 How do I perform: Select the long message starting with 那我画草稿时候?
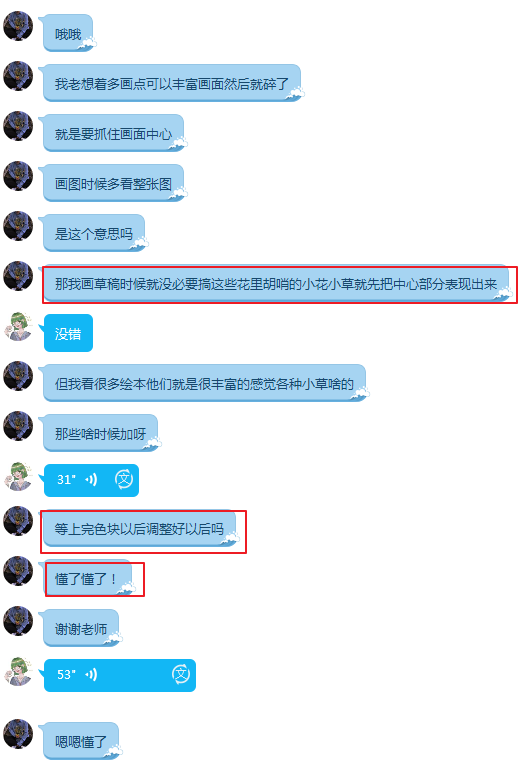(277, 284)
